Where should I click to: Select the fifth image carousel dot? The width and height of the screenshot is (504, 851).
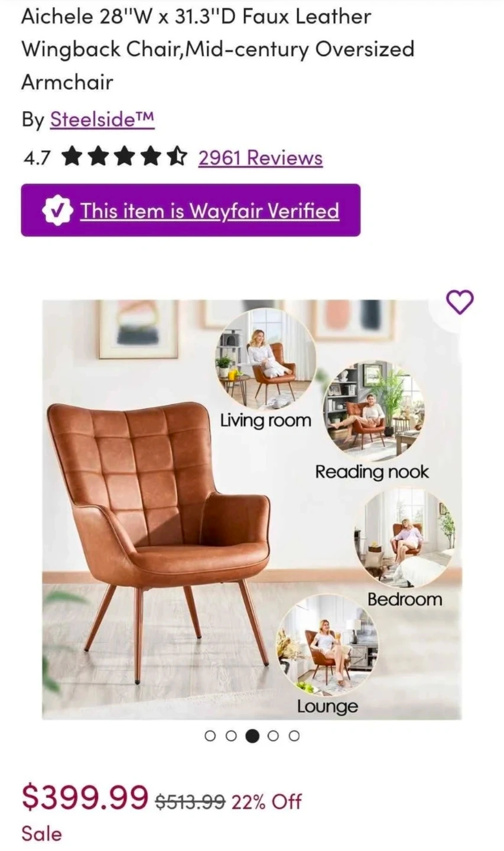click(294, 736)
